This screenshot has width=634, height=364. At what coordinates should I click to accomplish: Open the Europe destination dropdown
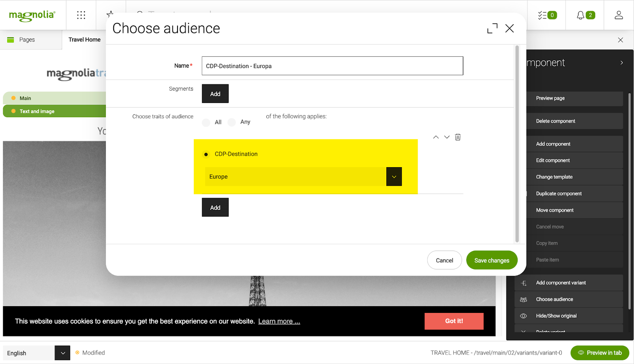coord(393,177)
